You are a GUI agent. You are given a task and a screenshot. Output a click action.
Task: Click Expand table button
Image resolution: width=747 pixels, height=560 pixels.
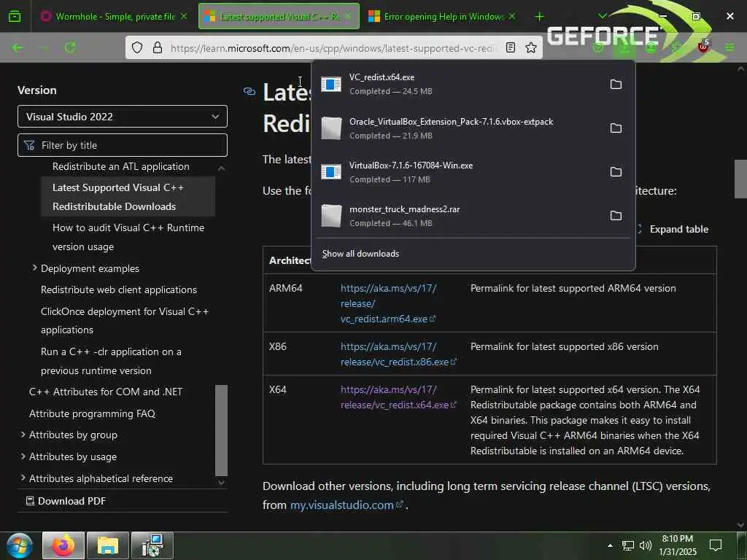[673, 229]
